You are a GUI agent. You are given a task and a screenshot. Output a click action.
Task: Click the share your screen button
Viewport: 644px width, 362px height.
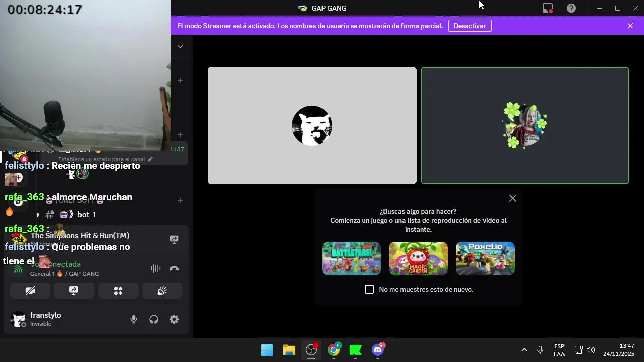tap(74, 291)
